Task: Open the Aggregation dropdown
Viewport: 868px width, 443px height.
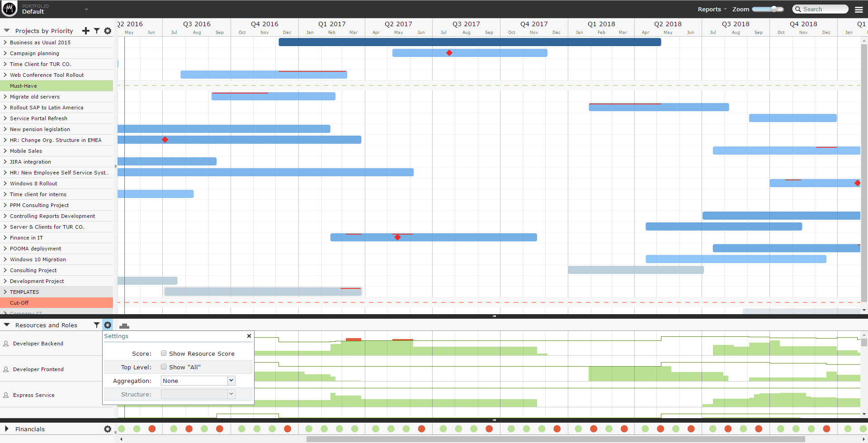Action: [198, 381]
